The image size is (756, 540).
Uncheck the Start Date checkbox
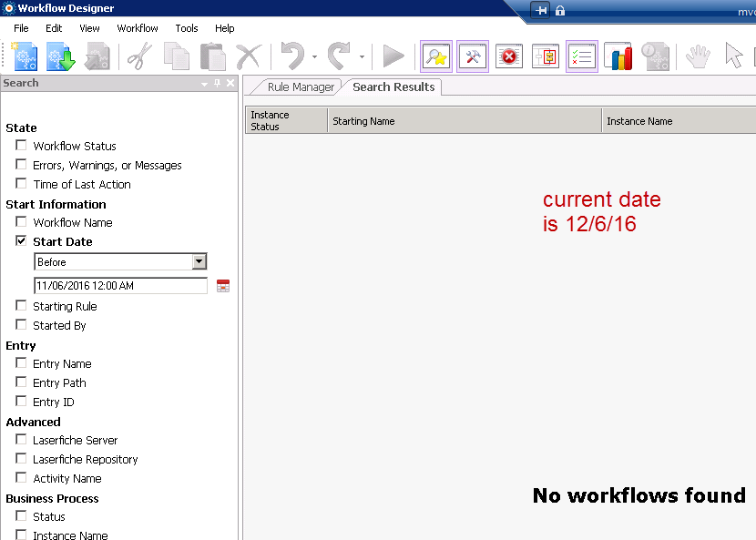(x=21, y=241)
